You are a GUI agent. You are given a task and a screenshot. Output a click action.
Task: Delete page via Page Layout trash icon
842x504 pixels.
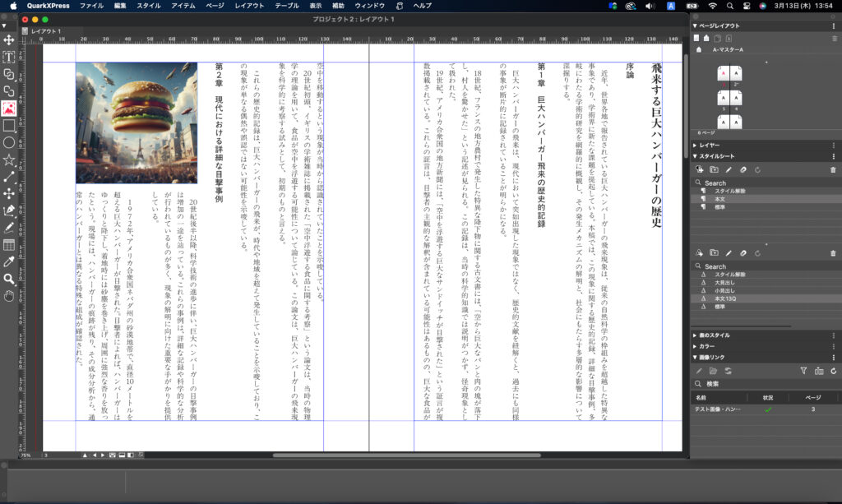click(834, 39)
